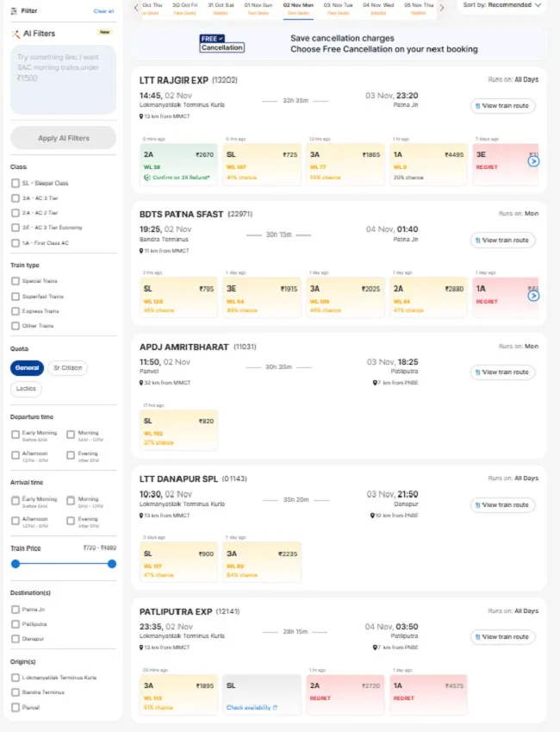Click the Apply AI Filters button

[64, 138]
